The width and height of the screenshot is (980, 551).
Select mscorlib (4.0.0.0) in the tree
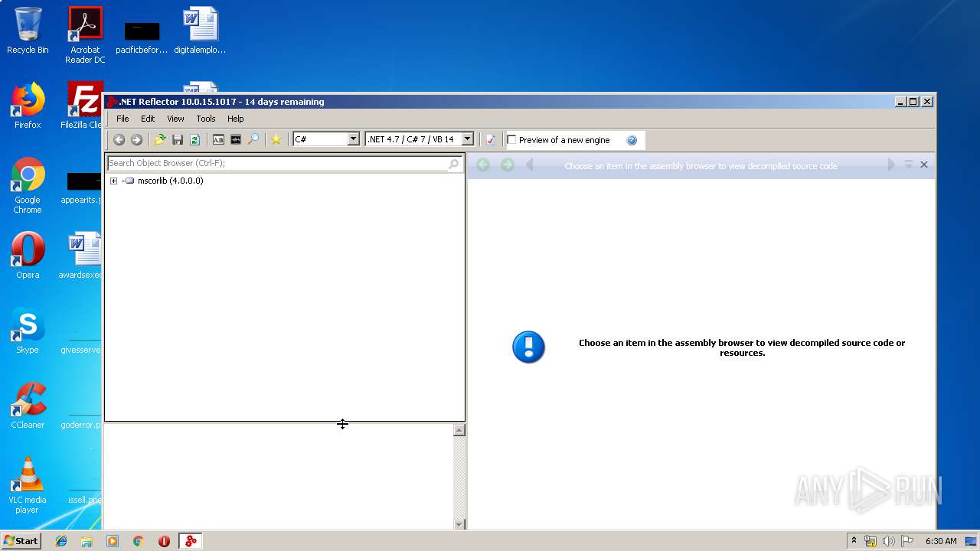point(170,181)
